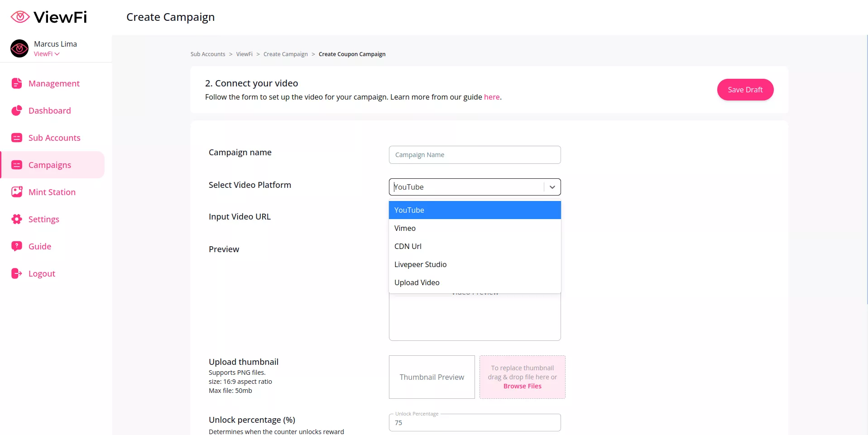
Task: Click Browse Files to upload thumbnail
Action: pyautogui.click(x=522, y=386)
